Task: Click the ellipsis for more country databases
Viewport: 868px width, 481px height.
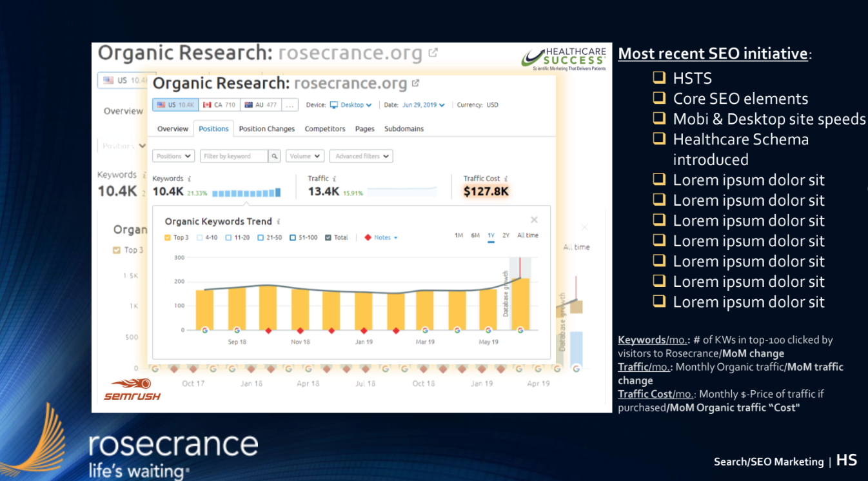Action: click(290, 105)
